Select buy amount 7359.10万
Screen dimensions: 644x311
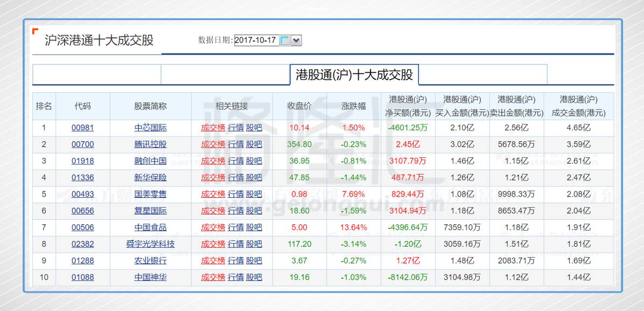462,227
